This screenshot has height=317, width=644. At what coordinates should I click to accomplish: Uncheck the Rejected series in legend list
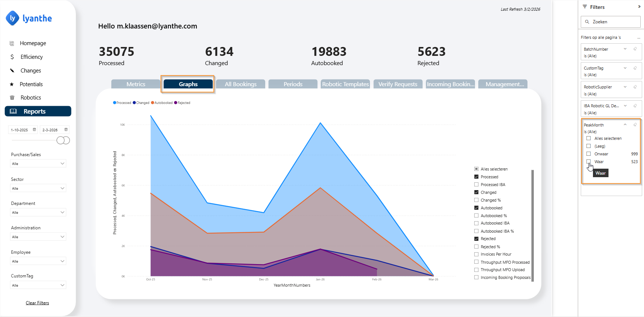(476, 239)
